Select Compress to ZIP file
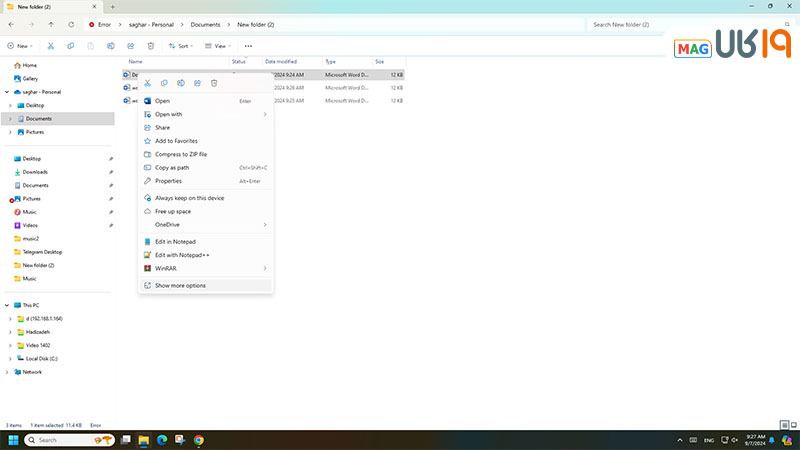800x450 pixels. pos(181,154)
